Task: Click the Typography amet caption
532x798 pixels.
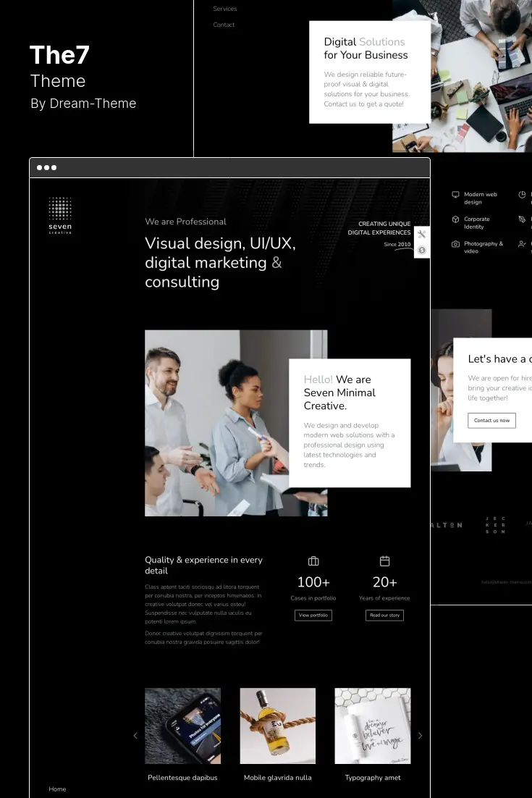Action: (x=373, y=778)
